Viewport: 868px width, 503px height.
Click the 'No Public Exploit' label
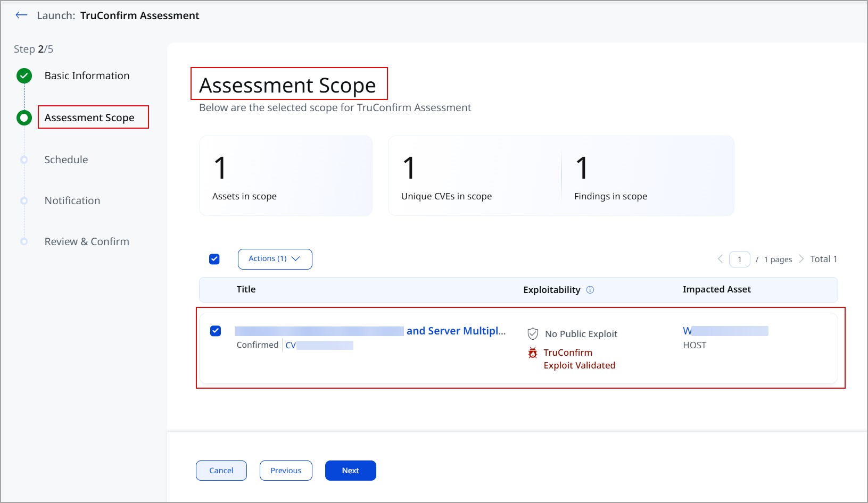581,334
